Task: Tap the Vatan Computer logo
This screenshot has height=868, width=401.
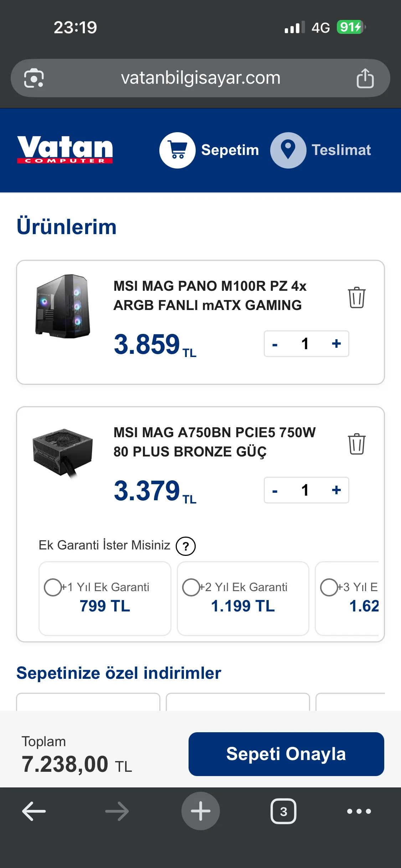Action: pyautogui.click(x=65, y=150)
